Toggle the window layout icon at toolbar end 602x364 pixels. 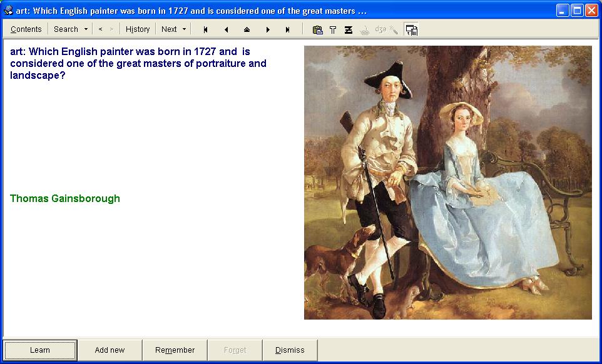pyautogui.click(x=411, y=29)
